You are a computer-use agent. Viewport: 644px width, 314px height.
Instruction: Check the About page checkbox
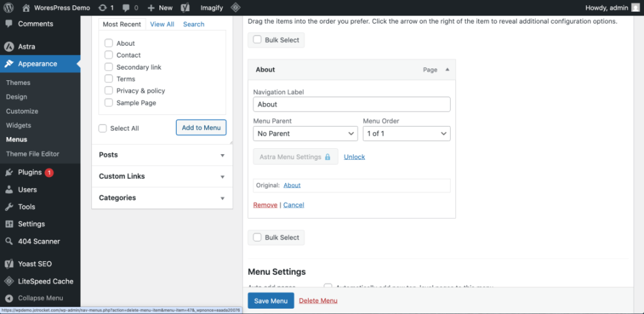point(108,43)
